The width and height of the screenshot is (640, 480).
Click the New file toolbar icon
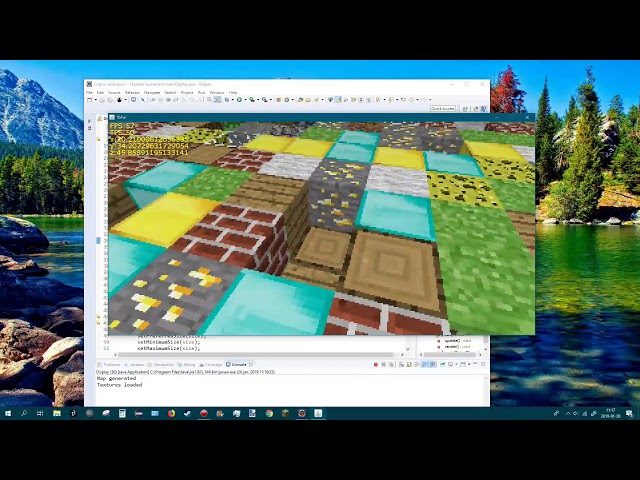coord(89,100)
